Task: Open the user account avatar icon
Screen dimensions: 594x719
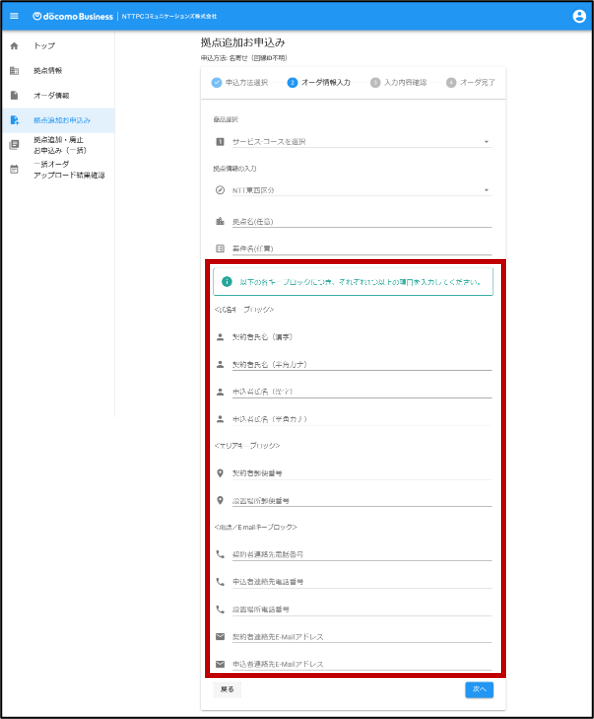Action: pos(579,16)
